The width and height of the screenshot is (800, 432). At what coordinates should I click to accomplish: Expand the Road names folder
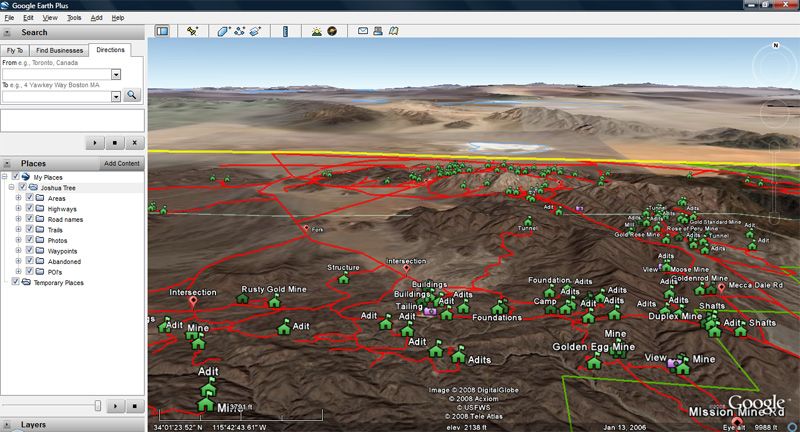18,219
